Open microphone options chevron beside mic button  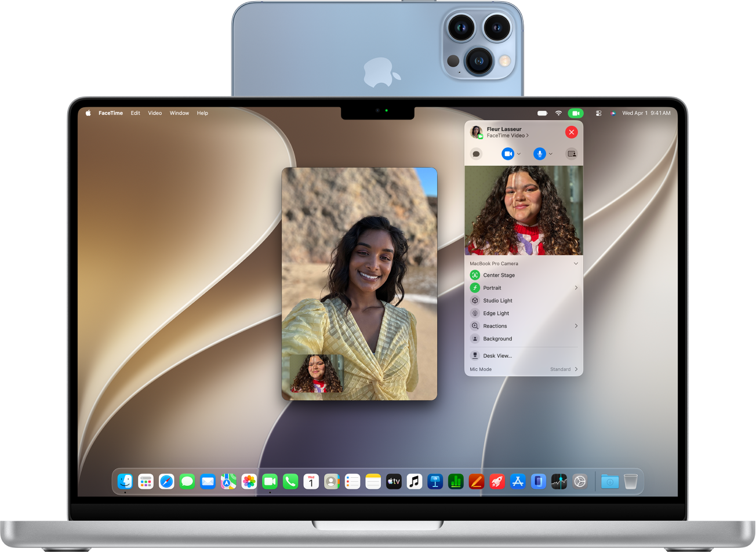pos(551,154)
